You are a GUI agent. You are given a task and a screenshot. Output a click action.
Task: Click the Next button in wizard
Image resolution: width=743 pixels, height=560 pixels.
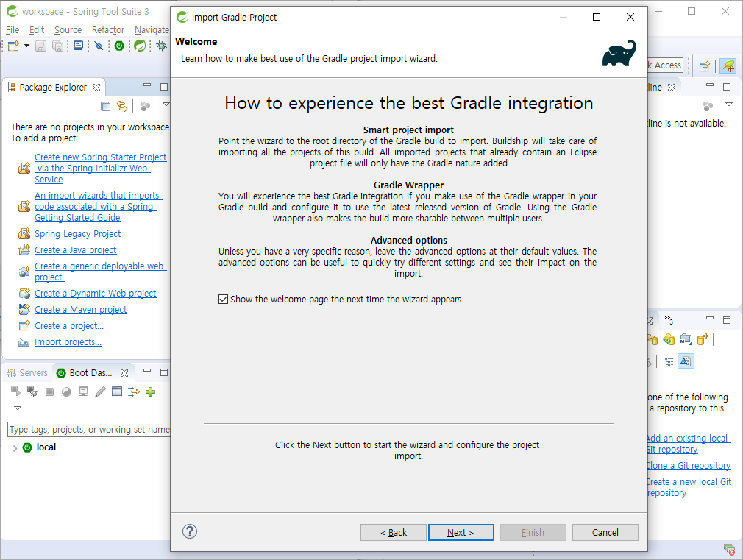pos(461,533)
